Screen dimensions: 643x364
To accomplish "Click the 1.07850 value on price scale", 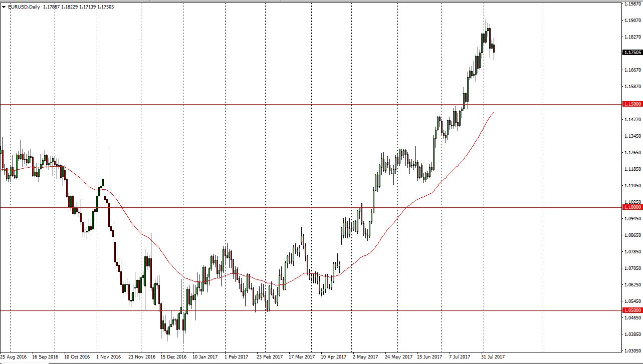I will click(x=632, y=252).
